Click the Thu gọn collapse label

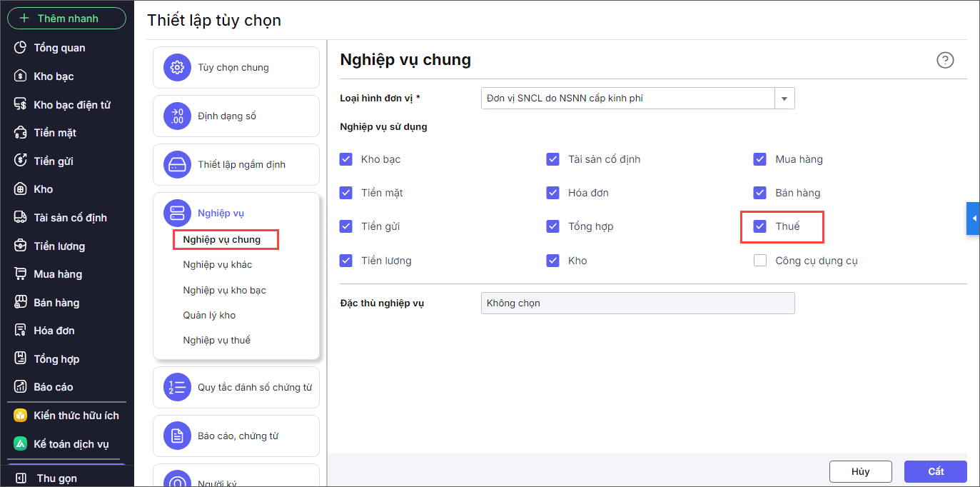tap(57, 478)
